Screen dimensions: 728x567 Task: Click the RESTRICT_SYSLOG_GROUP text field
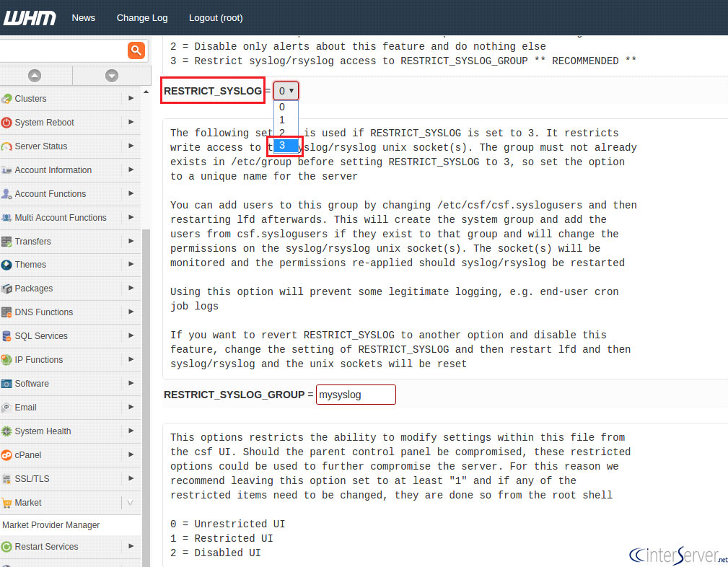(356, 395)
